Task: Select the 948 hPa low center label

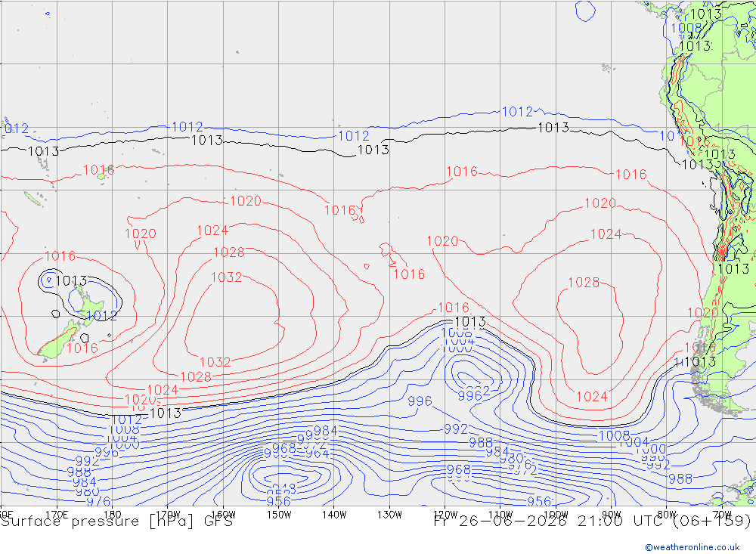Action: click(283, 488)
